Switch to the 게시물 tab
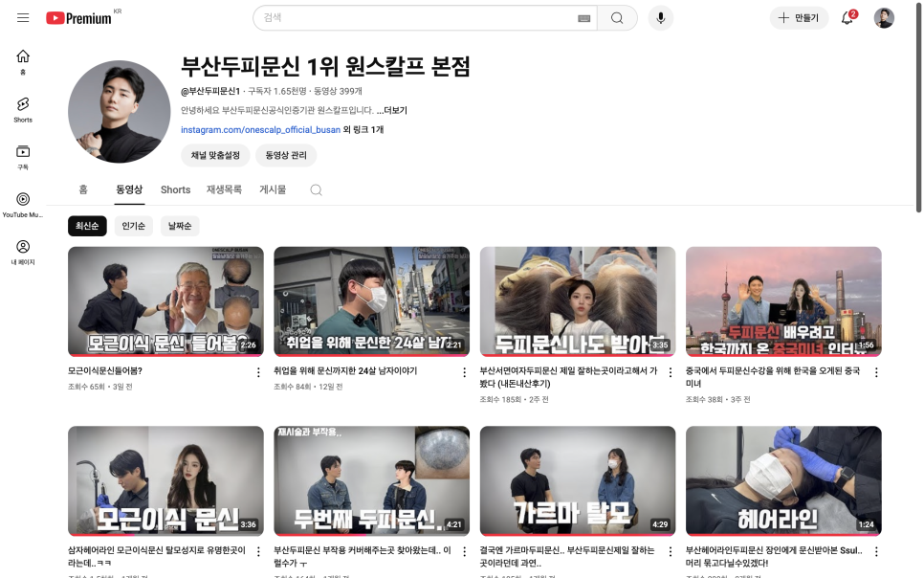 273,189
